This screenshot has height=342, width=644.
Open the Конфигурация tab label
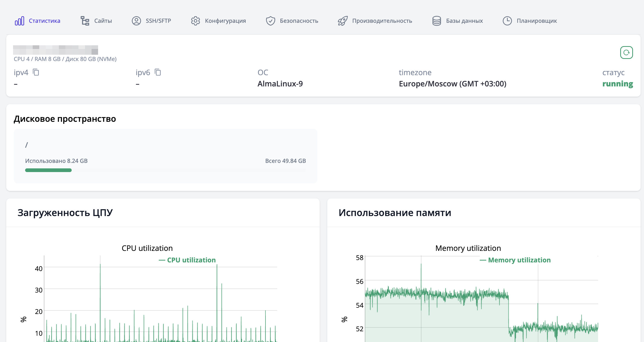(x=225, y=21)
